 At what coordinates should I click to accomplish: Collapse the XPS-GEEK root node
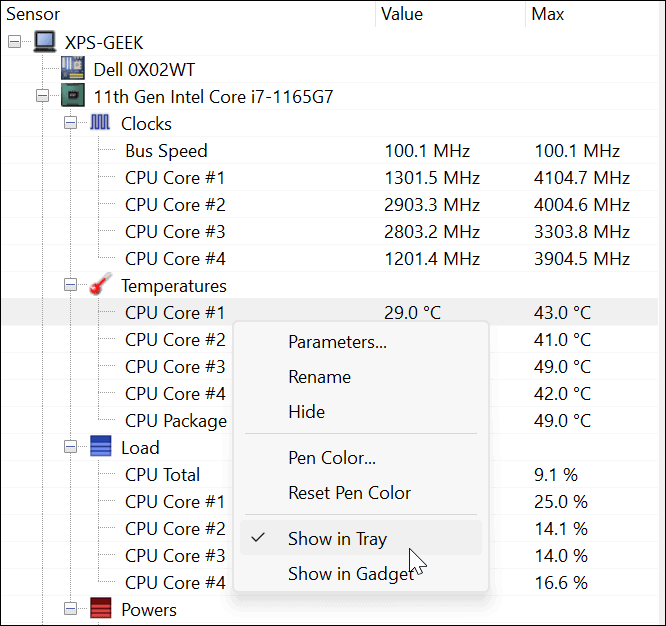point(15,43)
